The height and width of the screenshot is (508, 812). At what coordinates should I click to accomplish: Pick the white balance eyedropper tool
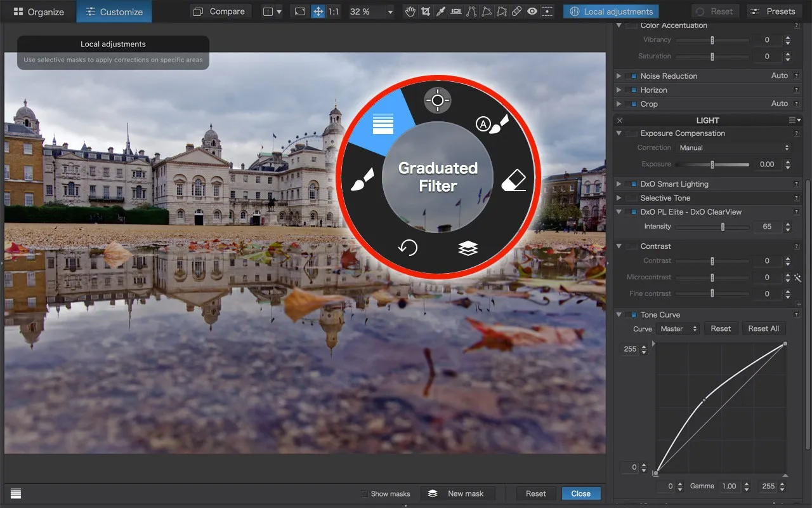(441, 11)
